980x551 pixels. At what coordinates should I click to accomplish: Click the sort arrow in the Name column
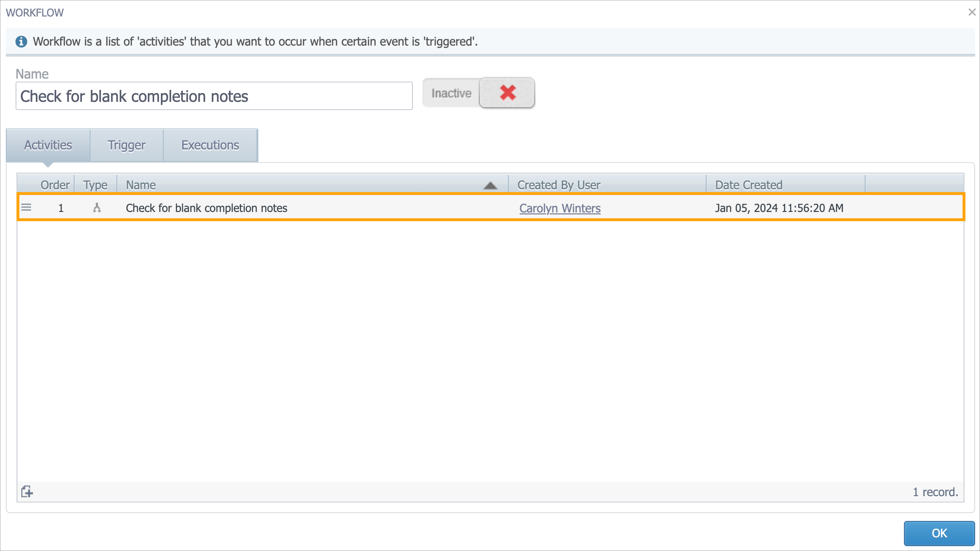coord(490,185)
